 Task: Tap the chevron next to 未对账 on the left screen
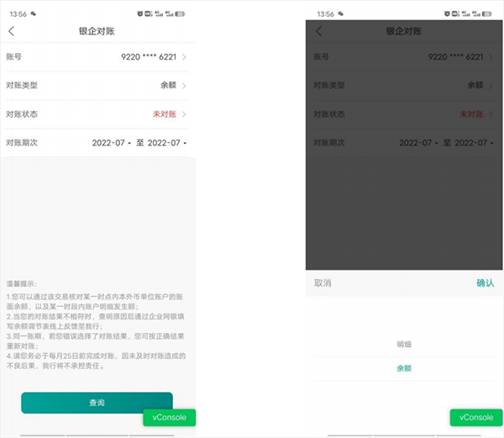pyautogui.click(x=184, y=114)
